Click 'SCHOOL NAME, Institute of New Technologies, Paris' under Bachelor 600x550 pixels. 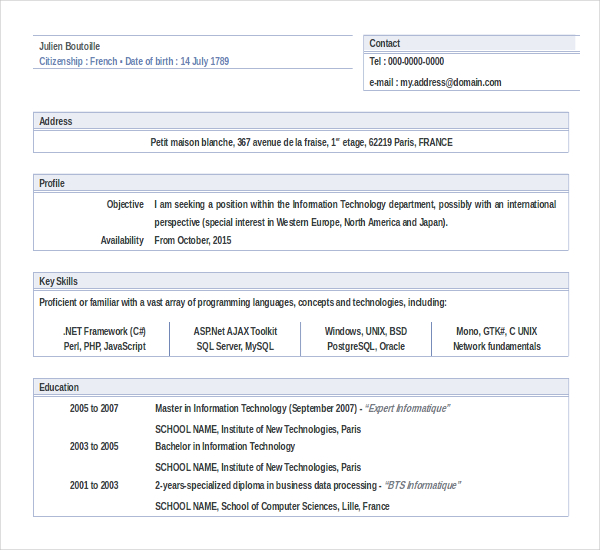click(x=258, y=467)
